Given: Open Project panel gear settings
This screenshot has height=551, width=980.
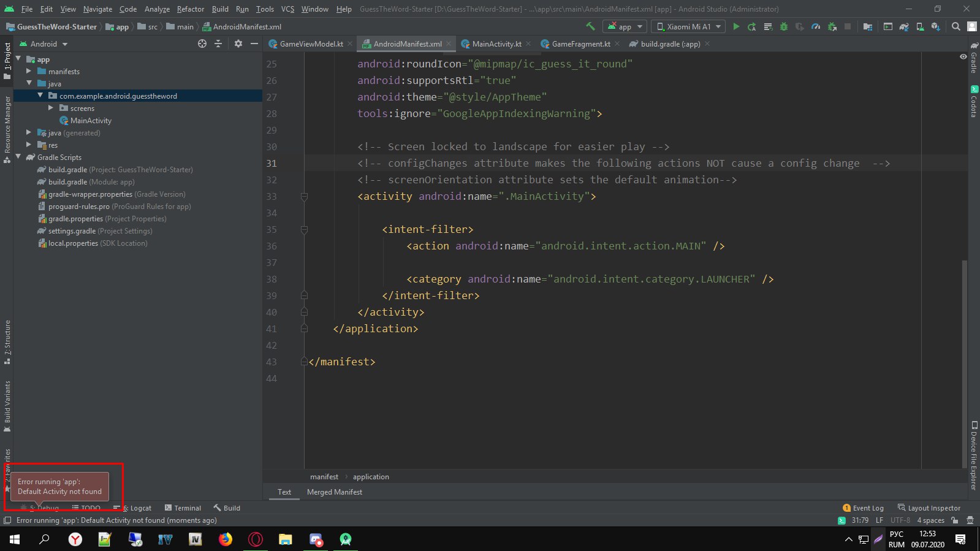Looking at the screenshot, I should click(238, 44).
